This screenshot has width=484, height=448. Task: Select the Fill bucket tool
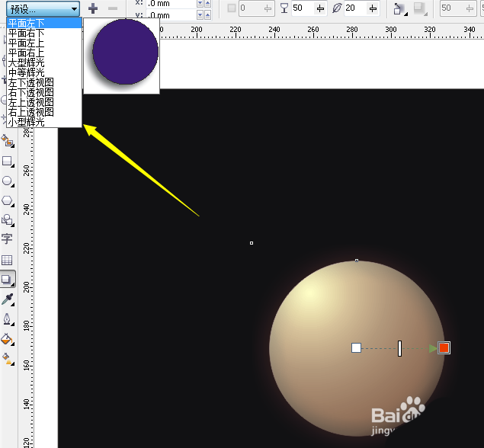[x=8, y=339]
